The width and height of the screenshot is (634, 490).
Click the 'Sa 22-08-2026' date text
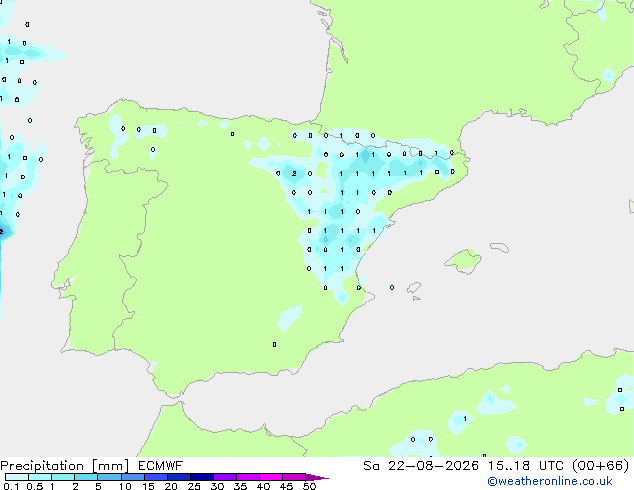coord(421,466)
